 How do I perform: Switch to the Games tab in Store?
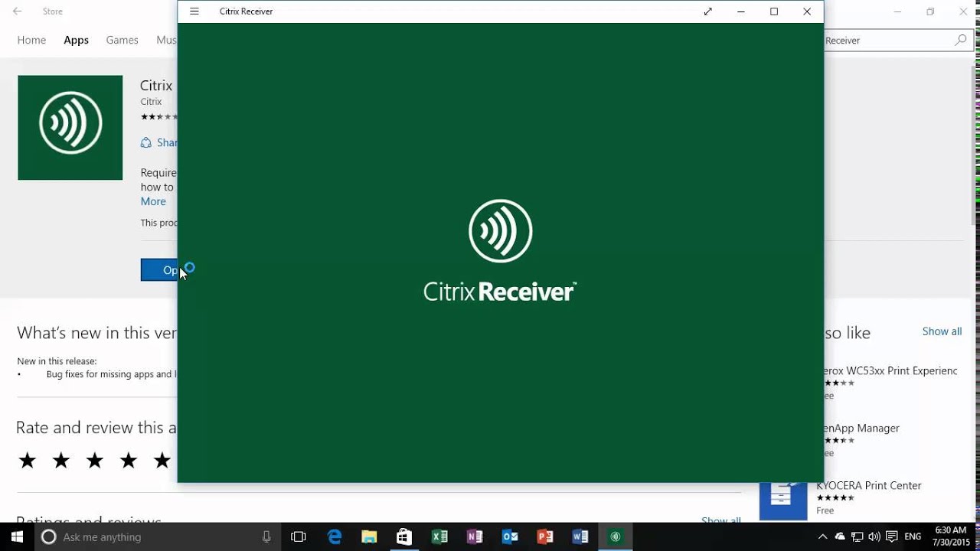122,40
